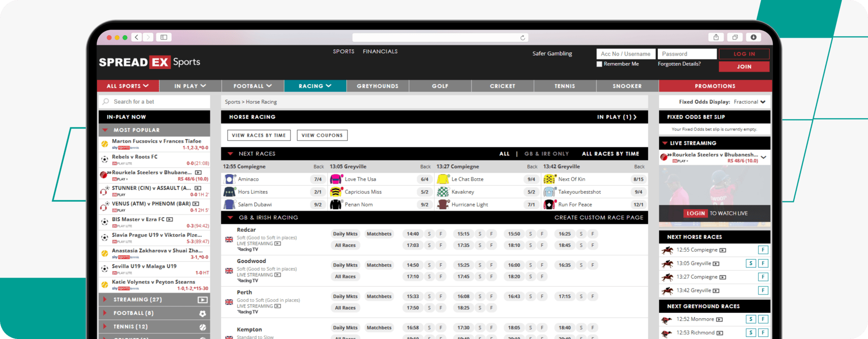The width and height of the screenshot is (868, 339).
Task: Click the browser back arrow button
Action: tap(136, 37)
